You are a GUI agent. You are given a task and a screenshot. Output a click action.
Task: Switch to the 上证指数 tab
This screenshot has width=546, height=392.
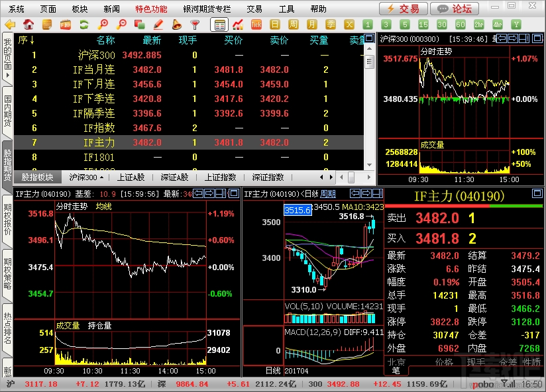(220, 177)
